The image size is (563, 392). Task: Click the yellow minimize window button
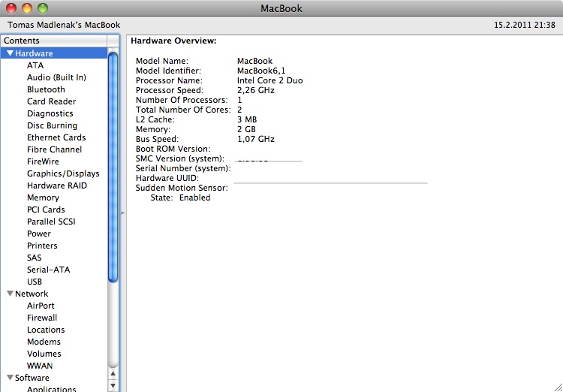pyautogui.click(x=27, y=8)
